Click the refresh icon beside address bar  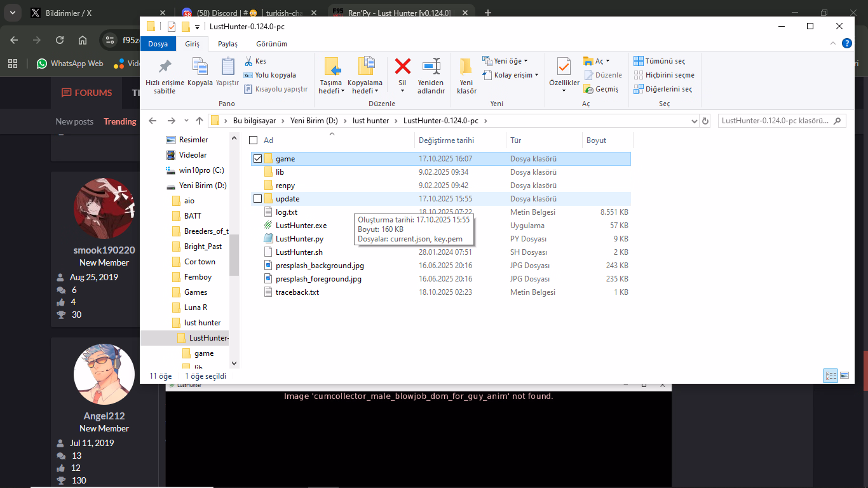click(x=705, y=121)
